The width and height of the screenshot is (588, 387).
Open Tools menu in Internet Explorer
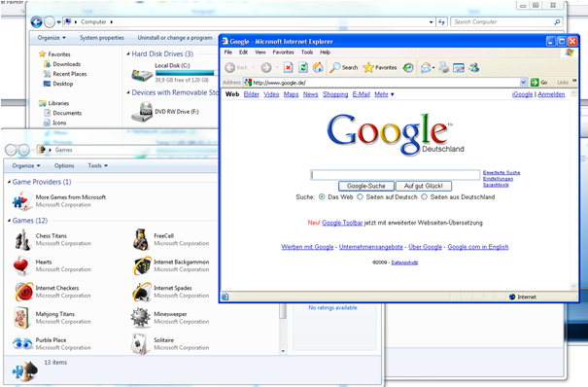pos(307,53)
